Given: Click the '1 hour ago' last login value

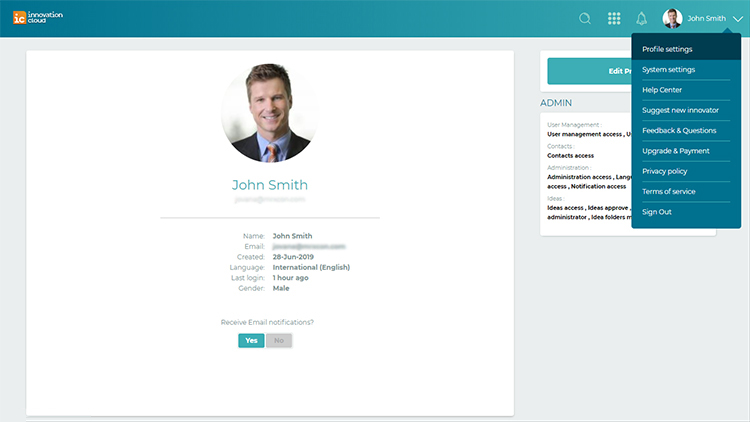Looking at the screenshot, I should (290, 278).
